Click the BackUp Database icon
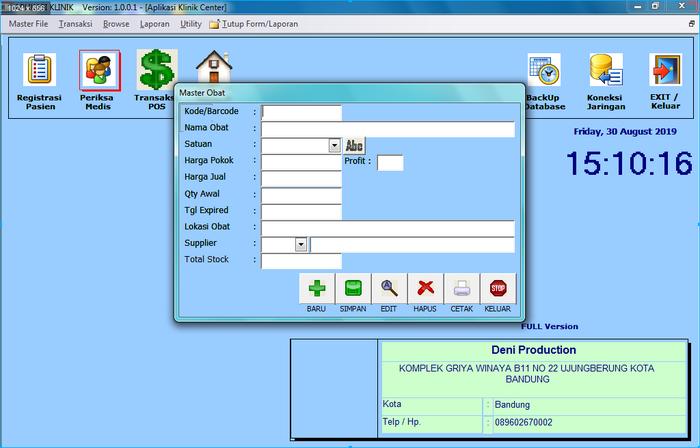The height and width of the screenshot is (448, 700). 545,70
